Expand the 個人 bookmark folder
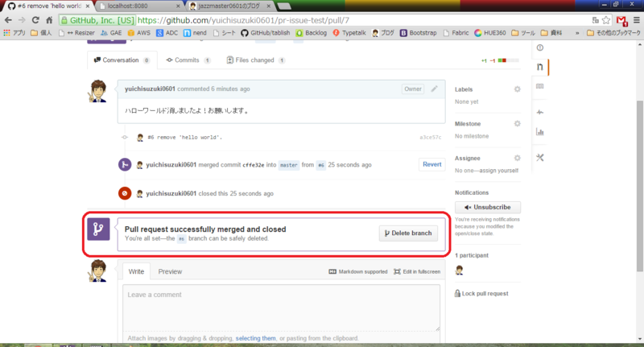This screenshot has height=347, width=644. click(41, 33)
